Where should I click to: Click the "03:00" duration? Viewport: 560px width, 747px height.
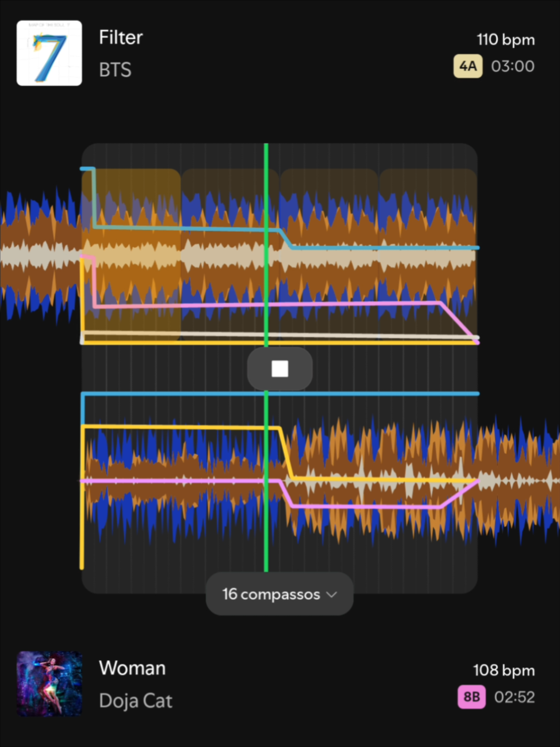(513, 66)
